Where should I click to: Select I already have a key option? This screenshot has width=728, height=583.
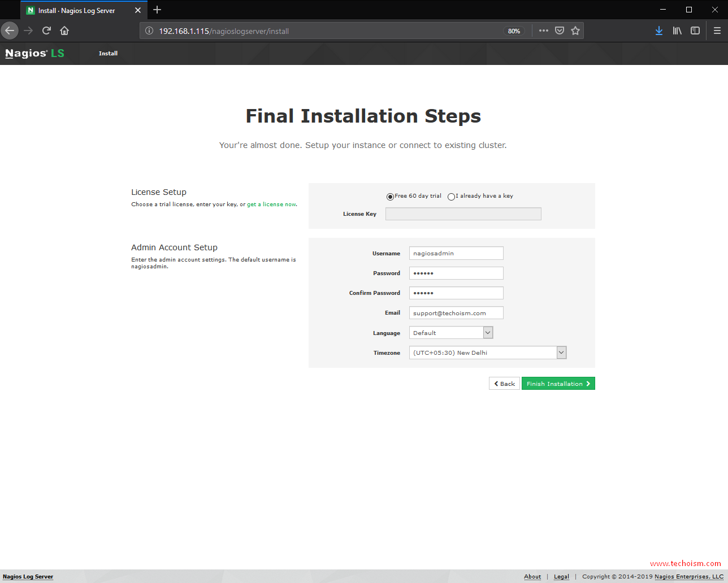pyautogui.click(x=451, y=197)
